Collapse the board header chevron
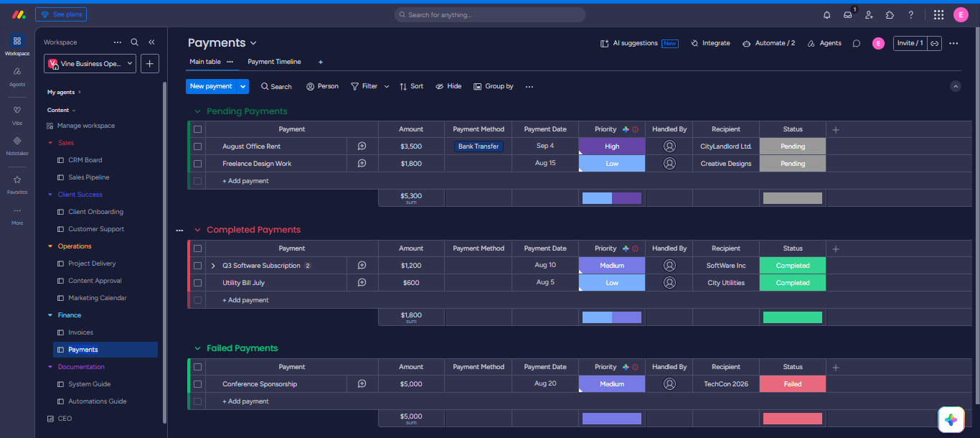980x438 pixels. pyautogui.click(x=955, y=86)
